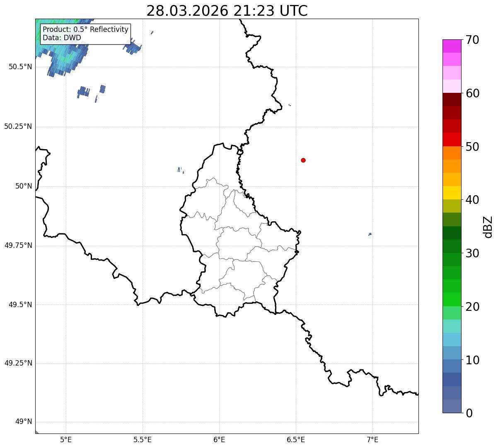Screen dimensions: 498x448
Task: Click the 5°E longitude label
Action: (x=66, y=439)
